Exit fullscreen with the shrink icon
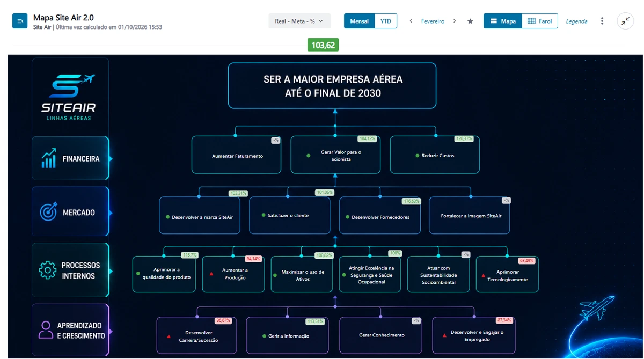Screen dimensions: 644x359 pyautogui.click(x=625, y=21)
